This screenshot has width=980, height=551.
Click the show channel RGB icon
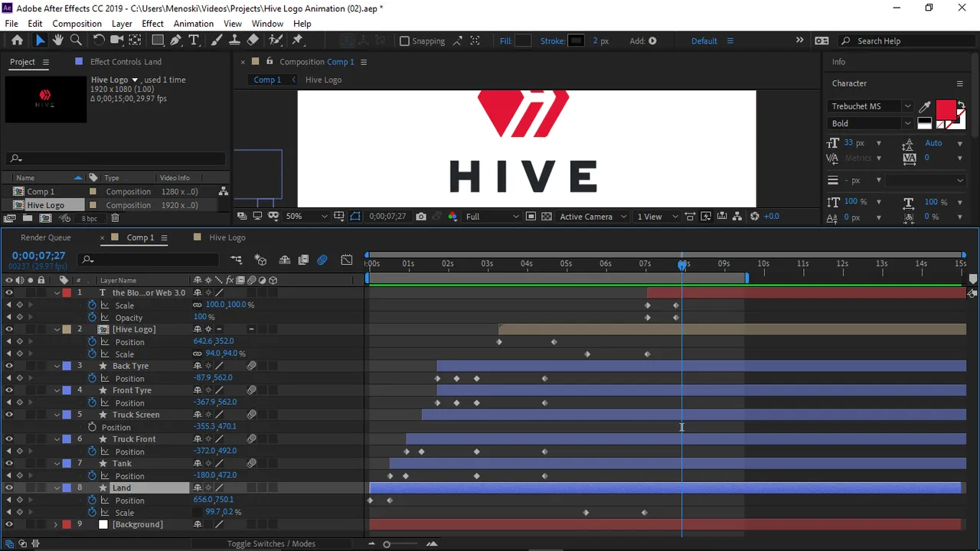(452, 217)
